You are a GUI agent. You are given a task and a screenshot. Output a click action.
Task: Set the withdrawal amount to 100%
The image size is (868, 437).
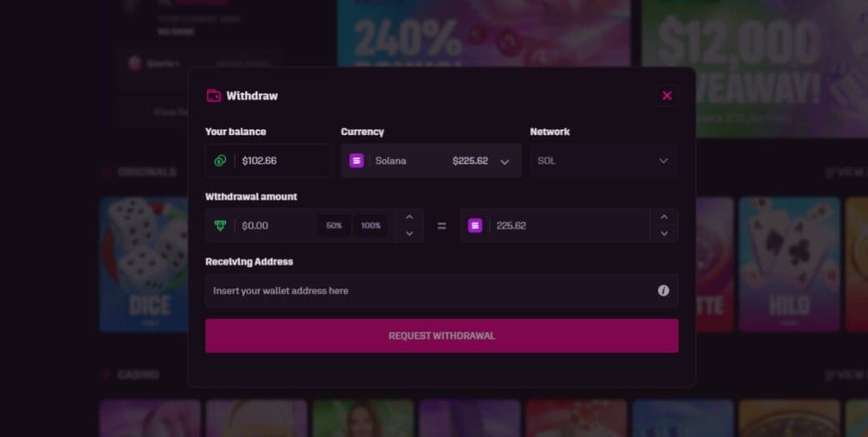(x=371, y=226)
